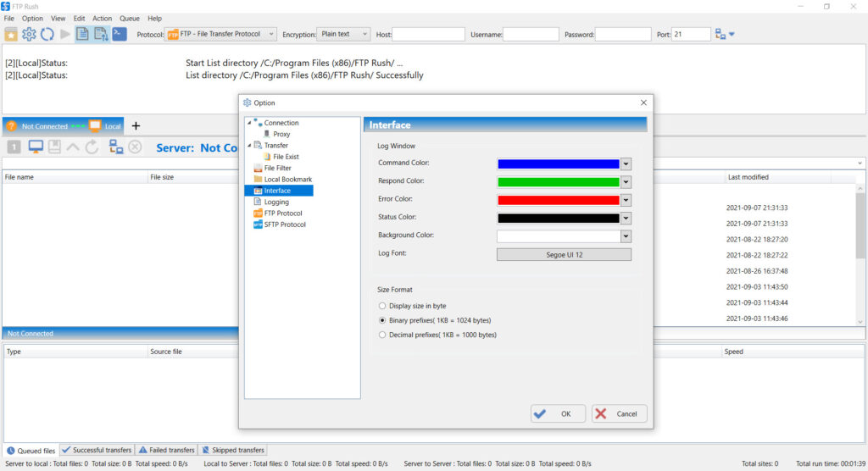Click the orange Local monitor tab icon

pos(95,126)
